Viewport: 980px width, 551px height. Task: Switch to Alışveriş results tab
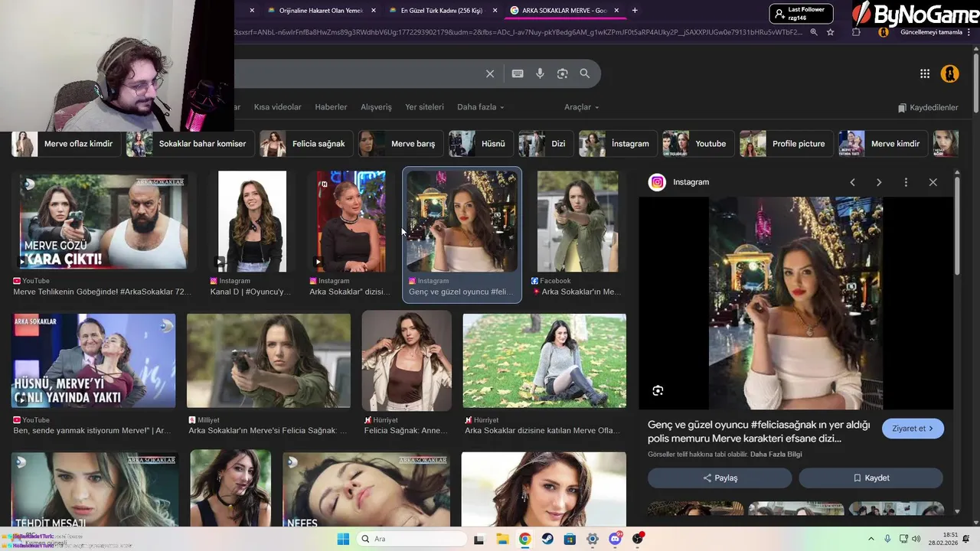(376, 107)
